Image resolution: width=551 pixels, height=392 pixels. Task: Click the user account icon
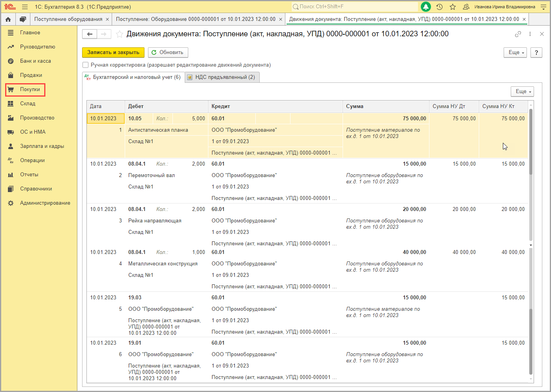[x=466, y=7]
